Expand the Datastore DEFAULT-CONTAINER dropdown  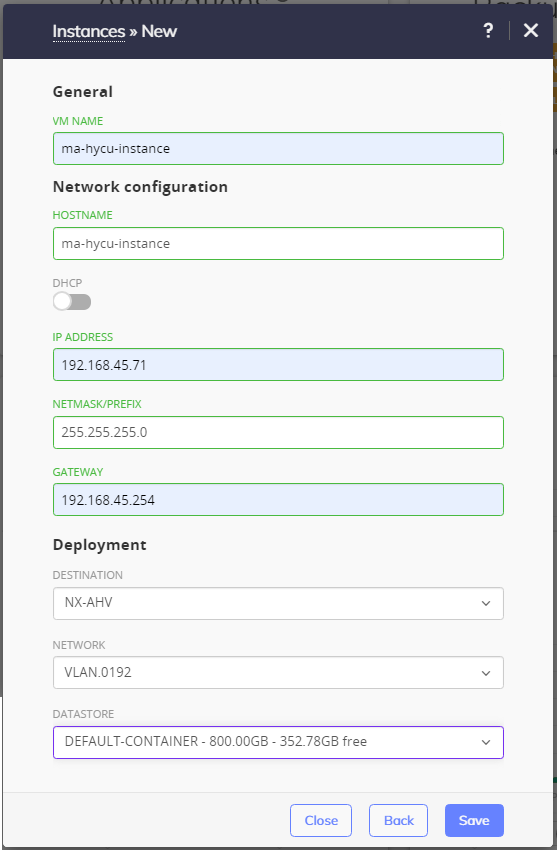click(278, 742)
